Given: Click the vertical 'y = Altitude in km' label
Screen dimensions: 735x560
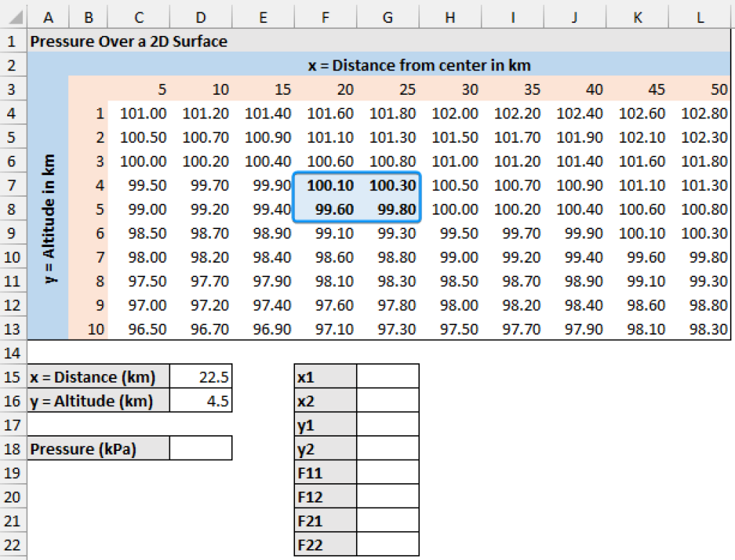Looking at the screenshot, I should tap(49, 219).
